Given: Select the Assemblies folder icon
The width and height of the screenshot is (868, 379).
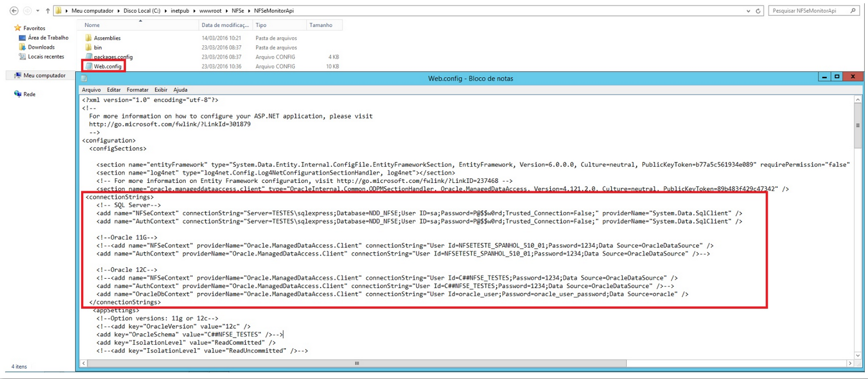Looking at the screenshot, I should (x=88, y=38).
